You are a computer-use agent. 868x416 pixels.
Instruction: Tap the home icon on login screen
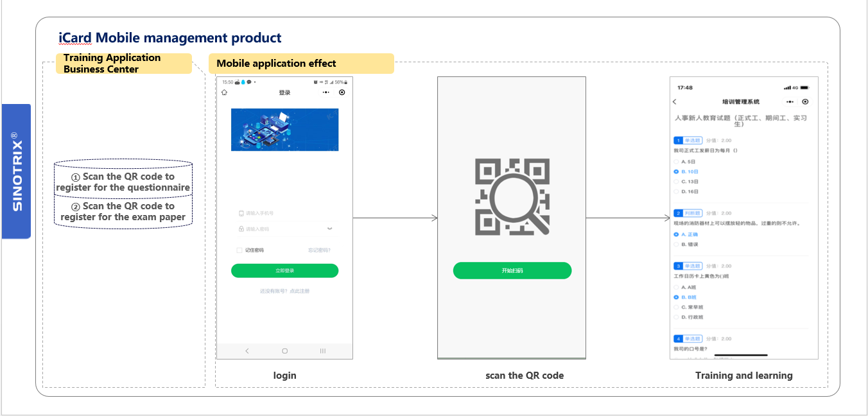pos(224,92)
